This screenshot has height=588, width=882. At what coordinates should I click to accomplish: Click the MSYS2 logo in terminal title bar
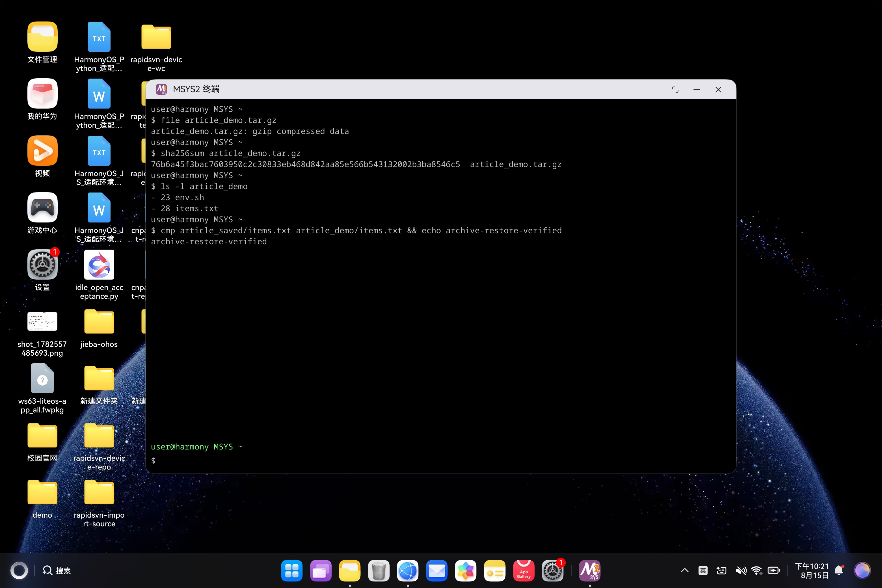(161, 89)
